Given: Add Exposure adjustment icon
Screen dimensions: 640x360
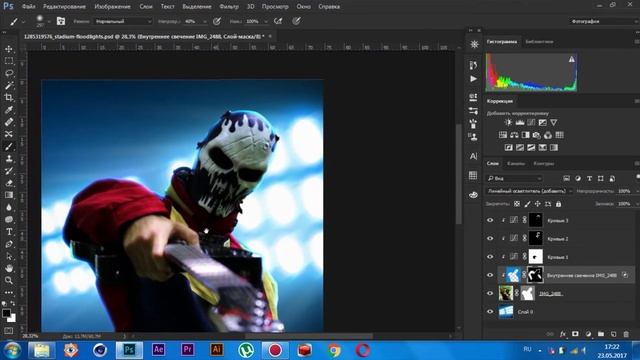Looking at the screenshot, I should [542, 122].
